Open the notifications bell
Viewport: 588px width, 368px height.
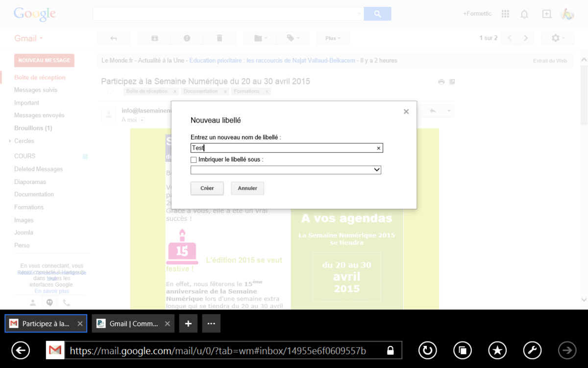(524, 14)
